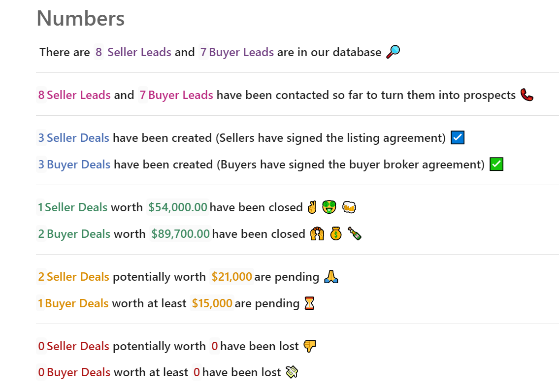This screenshot has height=392, width=559.
Task: Click the thumbs down emoji
Action: [x=309, y=346]
